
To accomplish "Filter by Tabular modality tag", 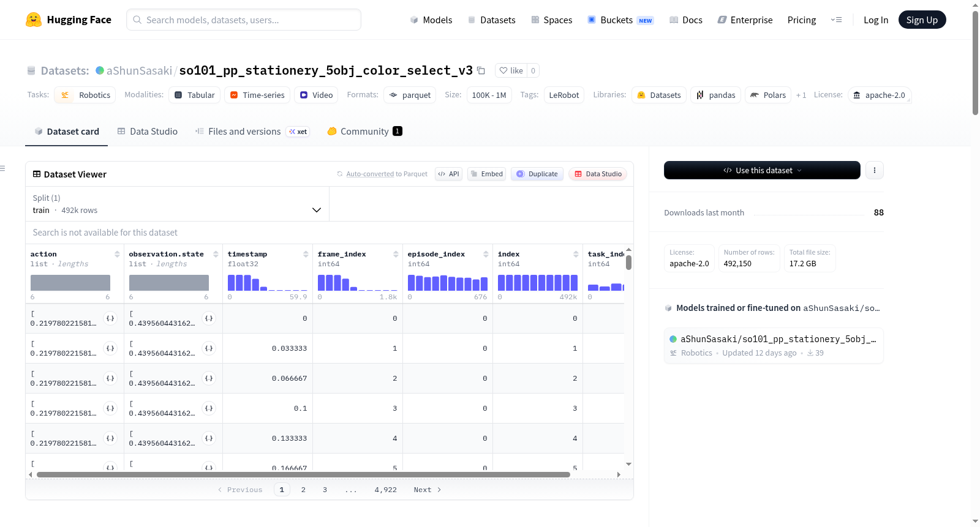I will click(194, 95).
